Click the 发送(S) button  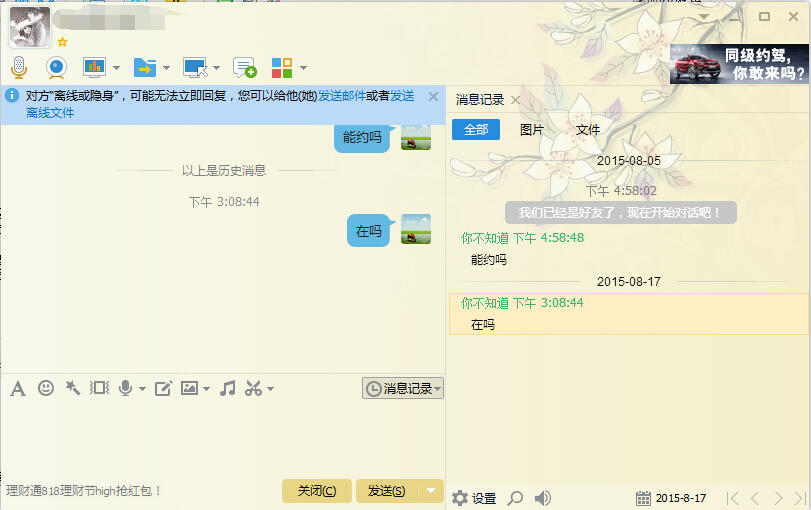point(387,490)
